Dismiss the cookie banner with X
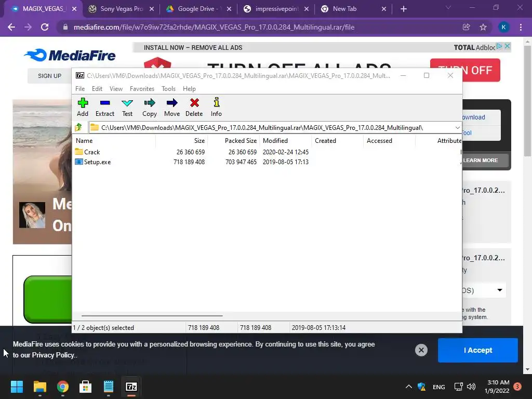Screen dimensions: 532x399 coord(421,350)
